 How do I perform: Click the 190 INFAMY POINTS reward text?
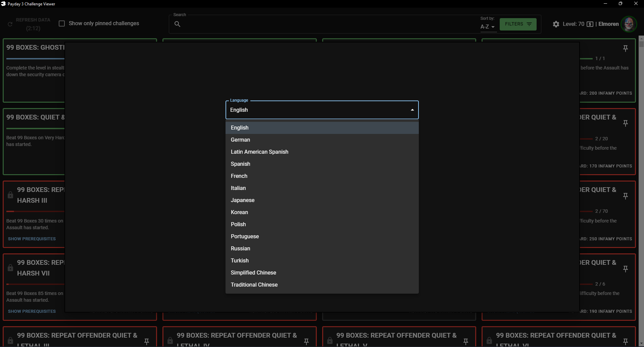[x=610, y=311]
